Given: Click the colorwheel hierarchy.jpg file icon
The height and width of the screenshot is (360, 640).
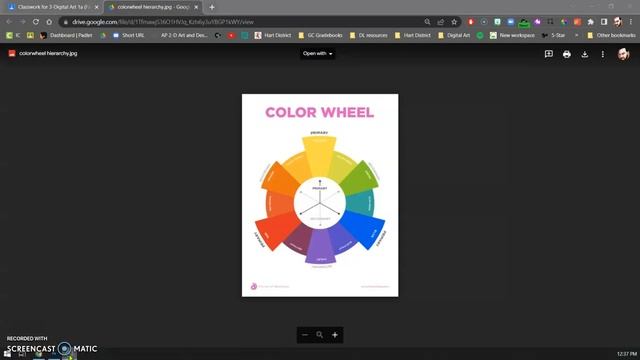Looking at the screenshot, I should pos(12,53).
